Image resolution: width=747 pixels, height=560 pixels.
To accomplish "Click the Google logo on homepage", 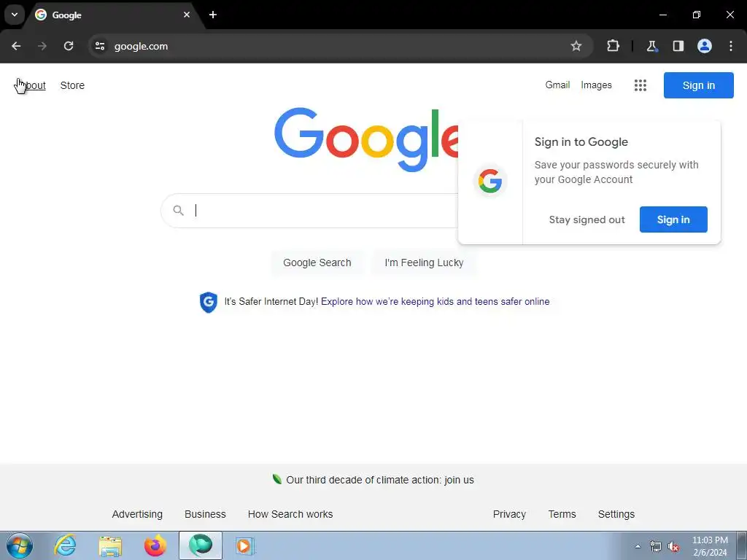I will pos(366,139).
